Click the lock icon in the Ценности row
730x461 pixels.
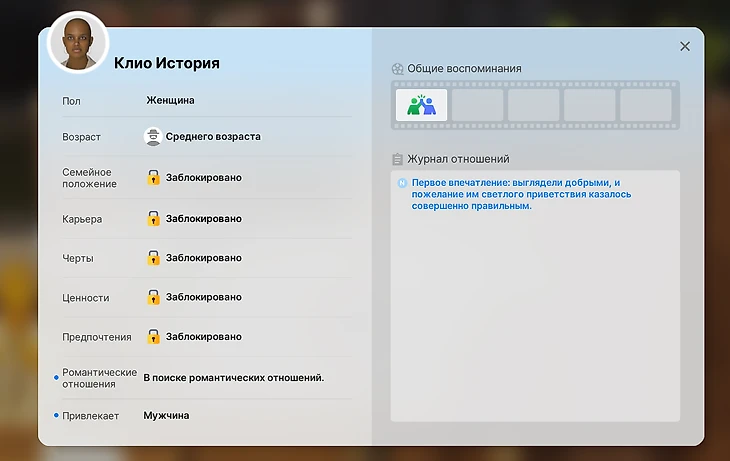[153, 297]
